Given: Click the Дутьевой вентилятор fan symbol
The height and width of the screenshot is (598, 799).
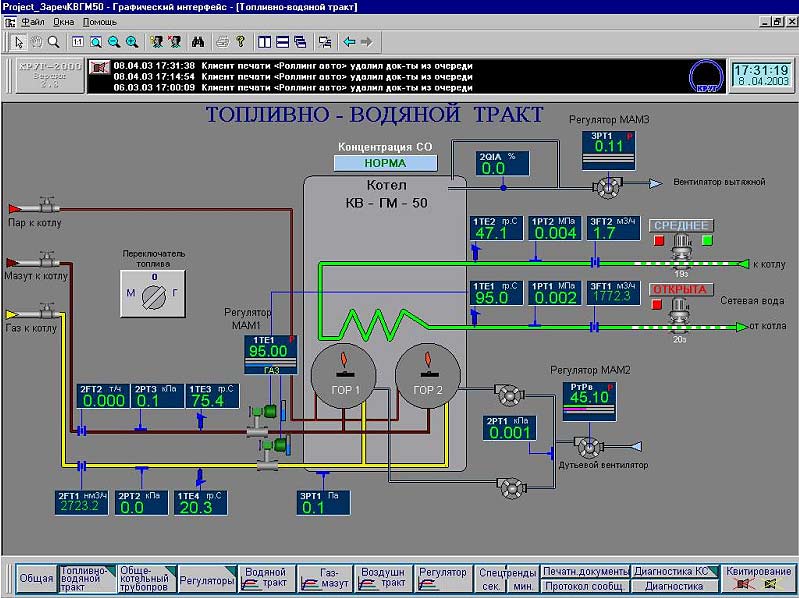Looking at the screenshot, I should coord(589,443).
